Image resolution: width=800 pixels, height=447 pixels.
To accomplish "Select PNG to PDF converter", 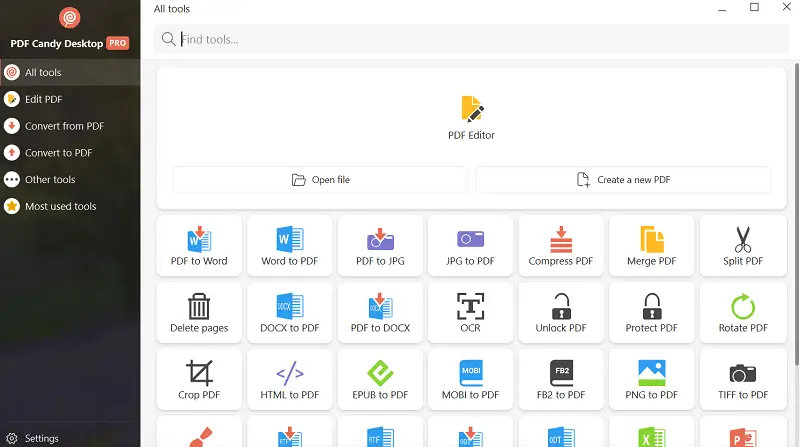I will coord(652,379).
